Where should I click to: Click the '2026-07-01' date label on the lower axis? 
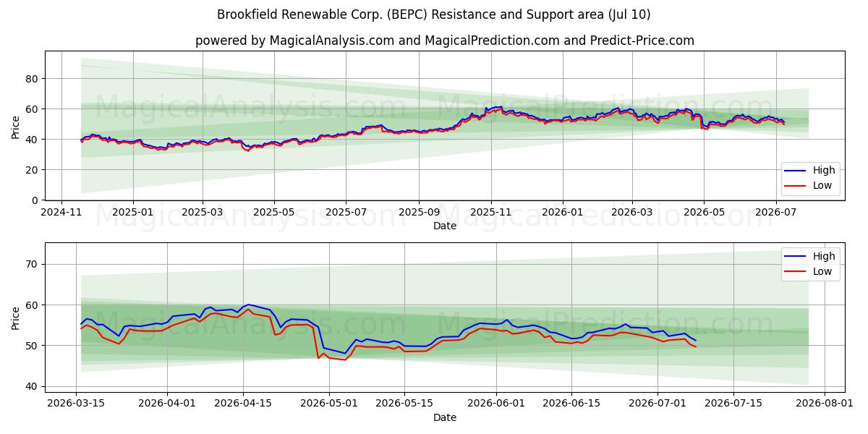(658, 405)
